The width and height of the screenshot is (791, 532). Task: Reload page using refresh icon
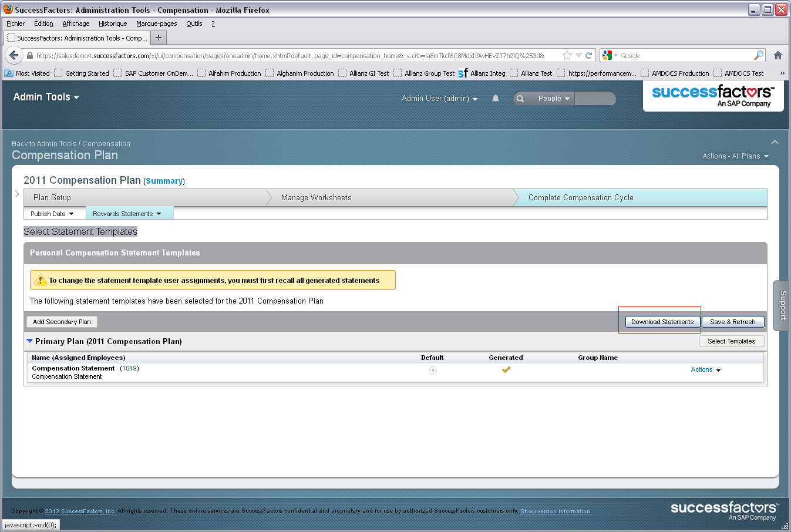(x=588, y=55)
